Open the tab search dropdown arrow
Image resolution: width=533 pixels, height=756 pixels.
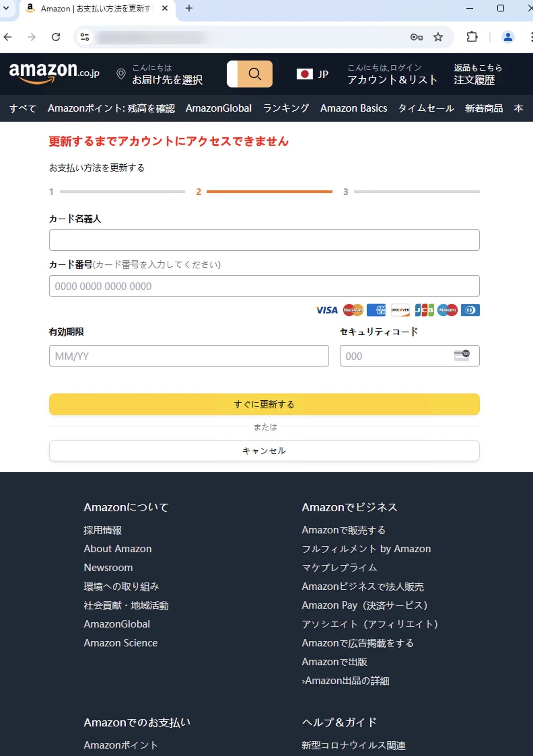(6, 8)
